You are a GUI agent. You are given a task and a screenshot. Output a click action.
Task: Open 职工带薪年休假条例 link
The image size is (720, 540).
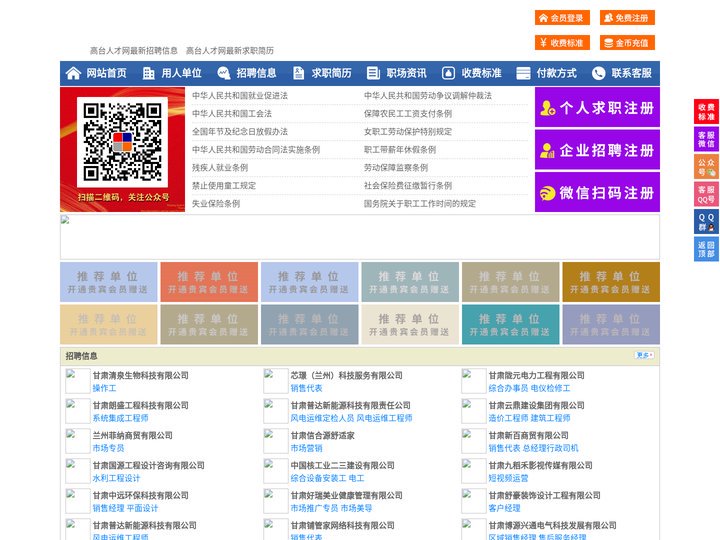[x=400, y=149]
